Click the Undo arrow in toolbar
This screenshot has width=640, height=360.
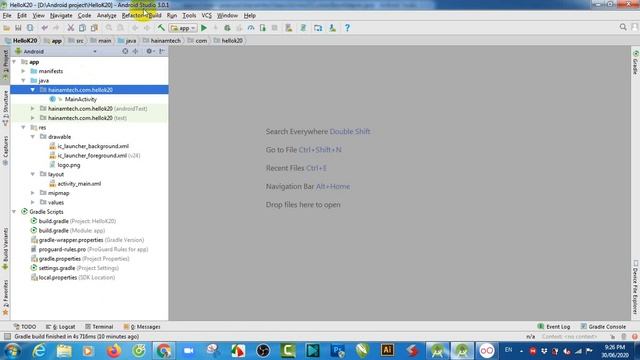coord(44,28)
